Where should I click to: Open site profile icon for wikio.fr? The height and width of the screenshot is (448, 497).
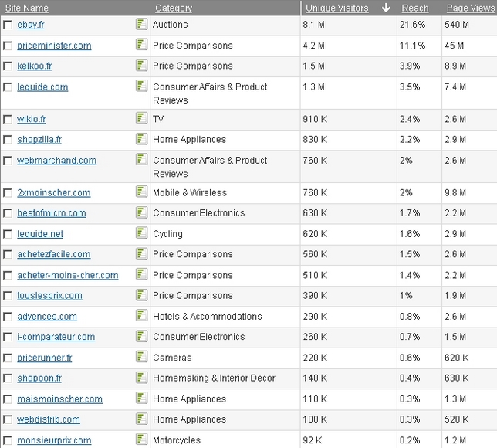[x=141, y=118]
